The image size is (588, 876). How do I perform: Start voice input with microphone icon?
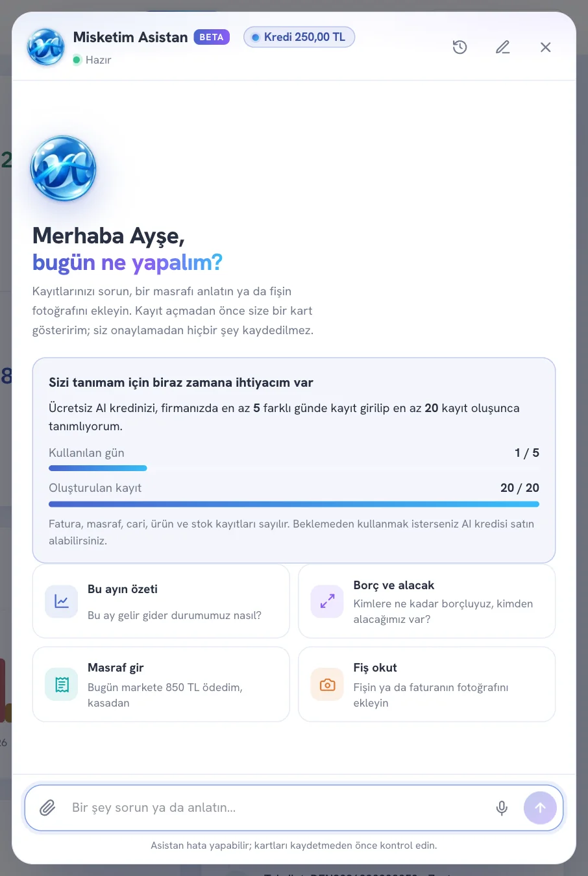502,808
